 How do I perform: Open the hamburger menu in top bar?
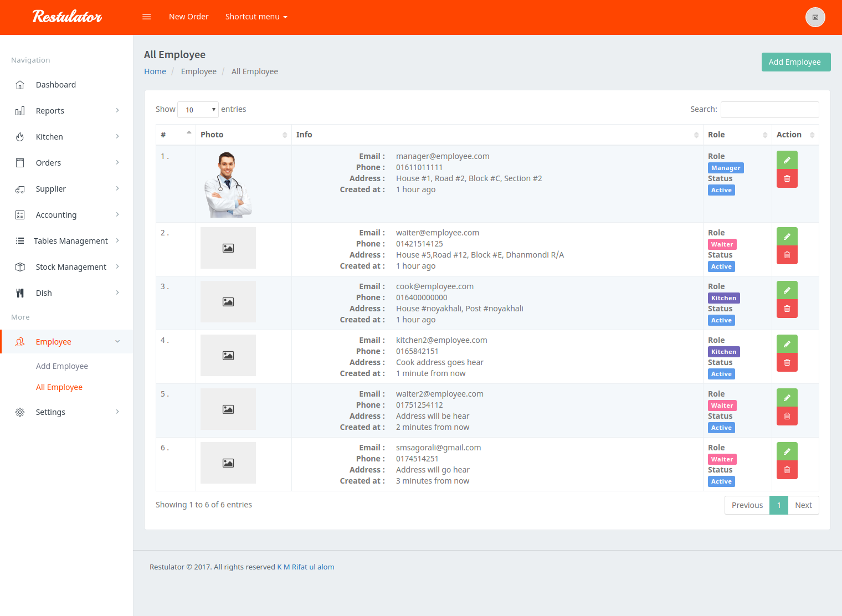coord(146,17)
